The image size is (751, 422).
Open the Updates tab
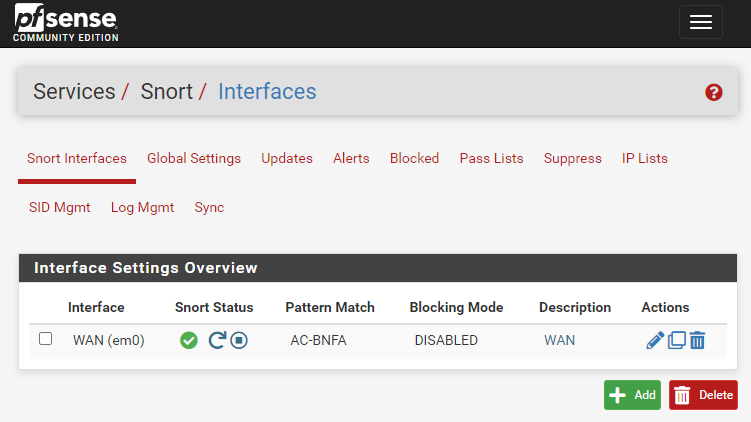287,158
